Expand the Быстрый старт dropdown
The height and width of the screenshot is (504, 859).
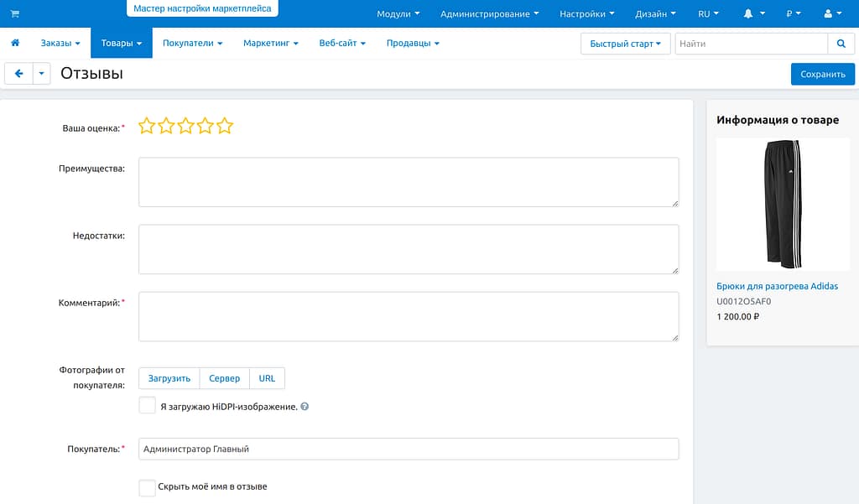tap(625, 44)
